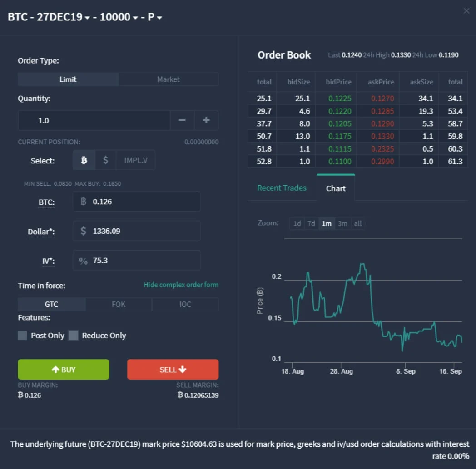Click the askSize column header

pyautogui.click(x=421, y=82)
